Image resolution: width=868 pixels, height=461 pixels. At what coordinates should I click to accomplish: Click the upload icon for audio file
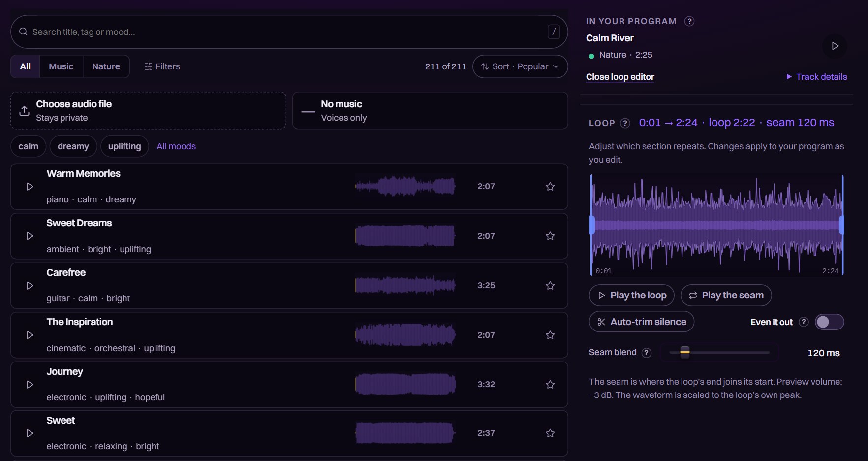tap(24, 110)
